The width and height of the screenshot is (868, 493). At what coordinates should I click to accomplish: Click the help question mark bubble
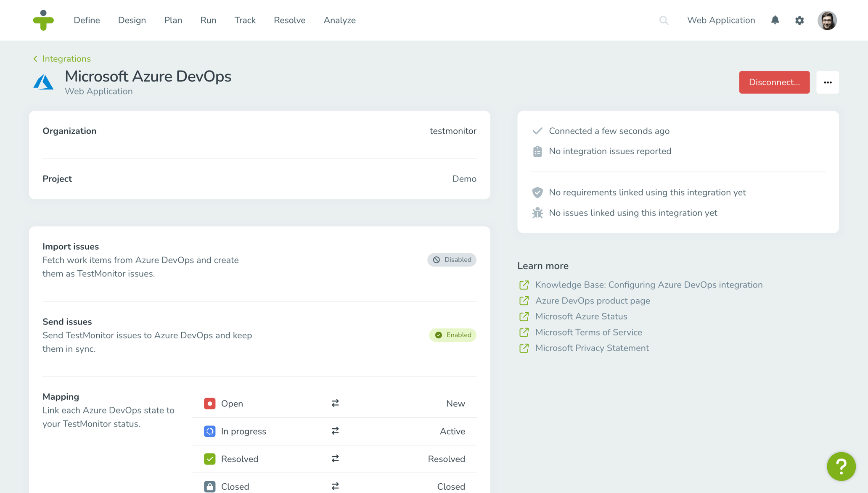(841, 466)
